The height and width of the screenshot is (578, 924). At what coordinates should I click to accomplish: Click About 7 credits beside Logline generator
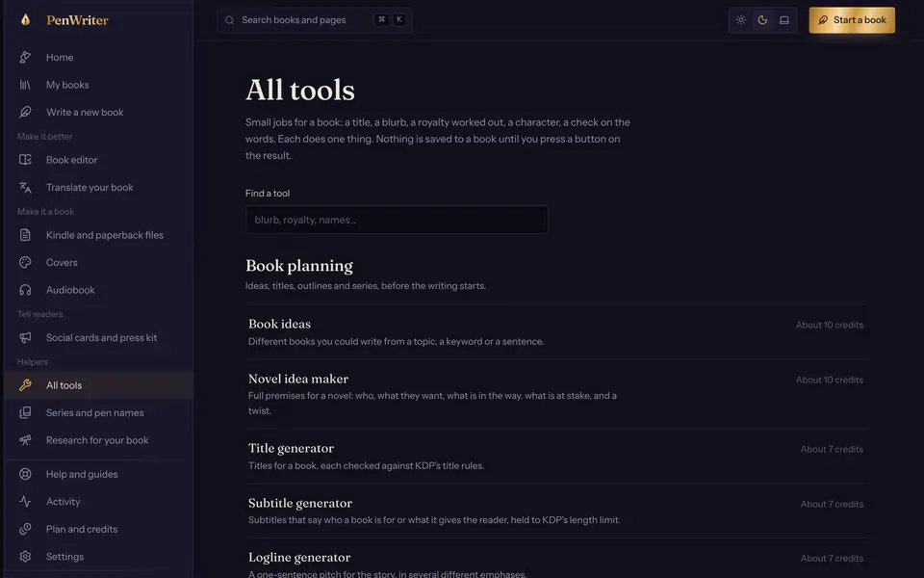tap(832, 559)
